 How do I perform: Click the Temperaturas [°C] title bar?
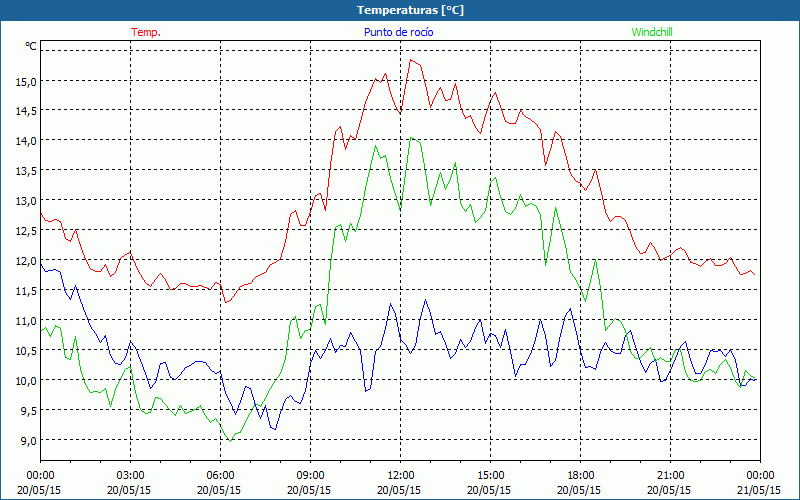pos(400,10)
